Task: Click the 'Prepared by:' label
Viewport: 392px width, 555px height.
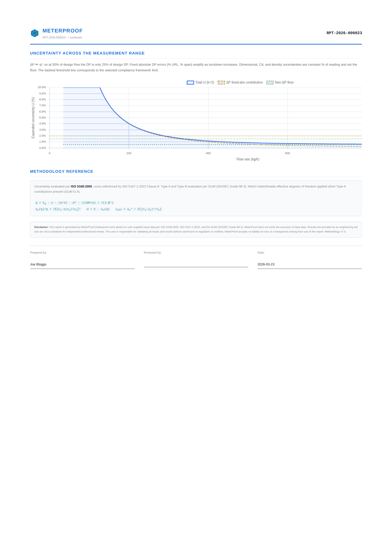Action: [38, 253]
